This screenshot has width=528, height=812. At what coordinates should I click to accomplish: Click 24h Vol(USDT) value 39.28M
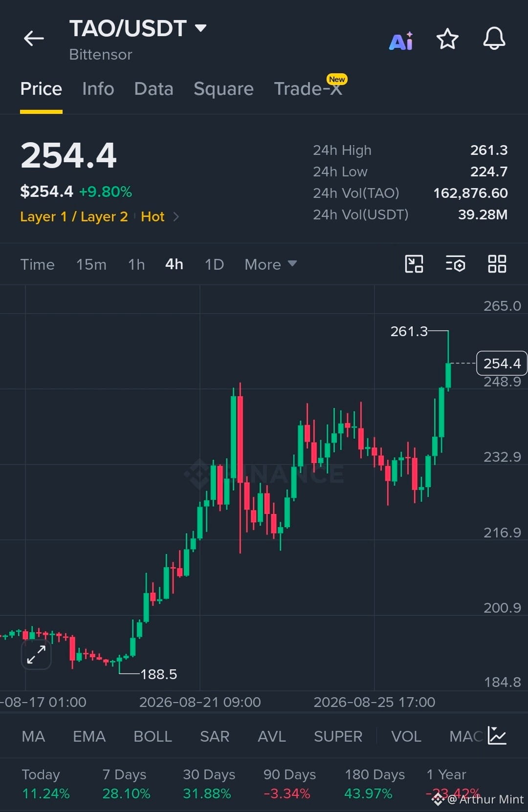point(483,214)
